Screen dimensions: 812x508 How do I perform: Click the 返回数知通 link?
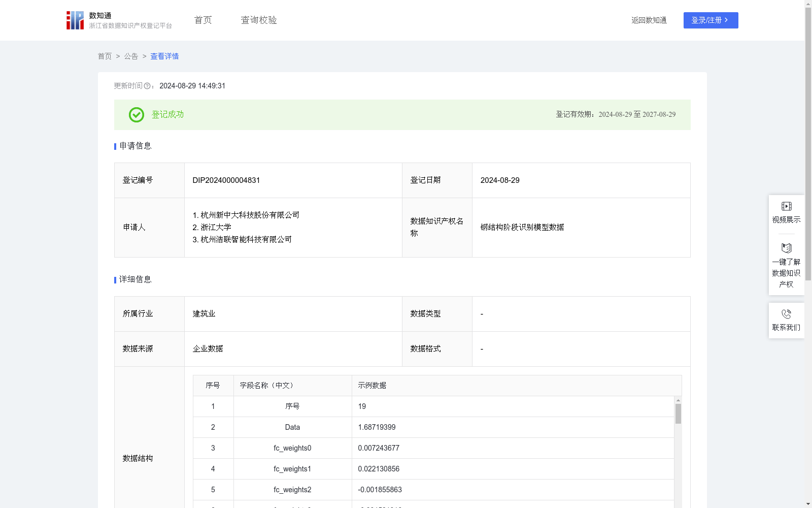pyautogui.click(x=649, y=20)
